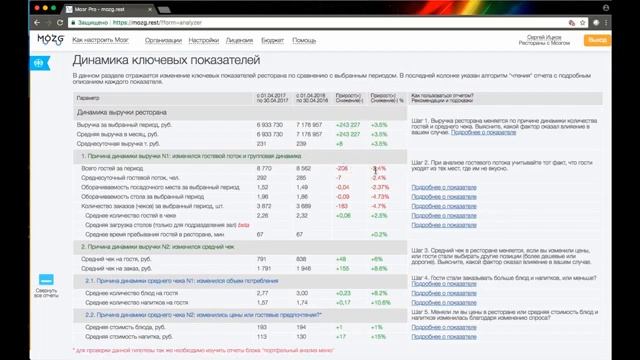
Task: Bookmark page with star icon
Action: pos(583,23)
